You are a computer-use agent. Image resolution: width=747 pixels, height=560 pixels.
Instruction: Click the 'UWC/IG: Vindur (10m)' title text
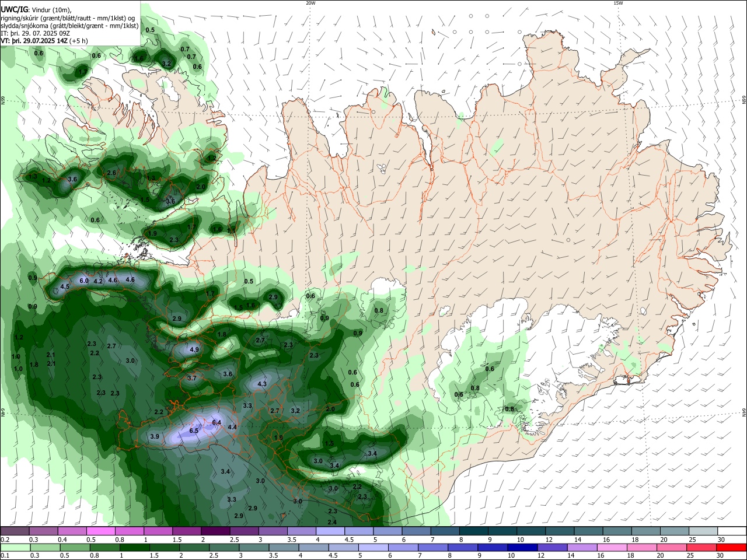36,9
